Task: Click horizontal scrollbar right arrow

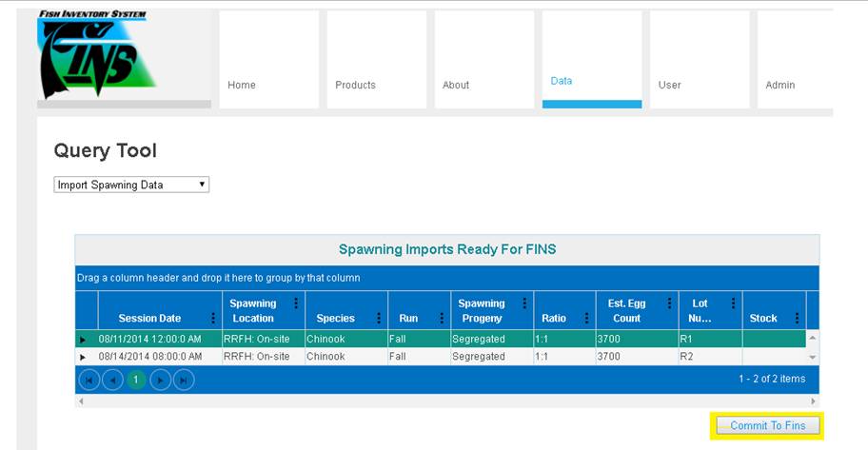Action: coord(813,401)
